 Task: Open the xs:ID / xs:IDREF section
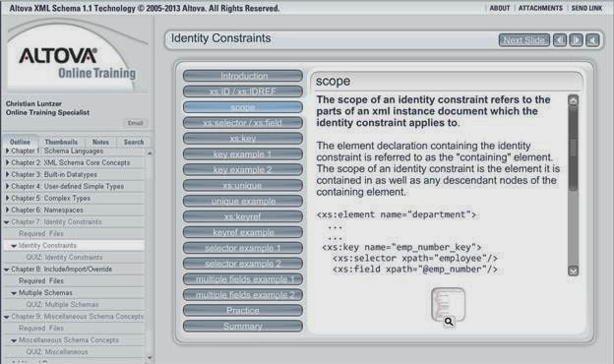point(243,91)
